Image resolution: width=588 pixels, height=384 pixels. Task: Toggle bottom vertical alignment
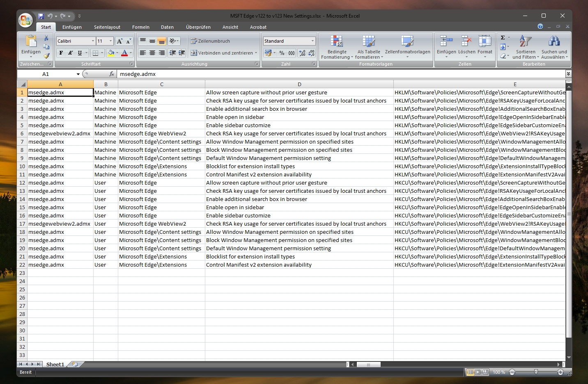pos(162,41)
